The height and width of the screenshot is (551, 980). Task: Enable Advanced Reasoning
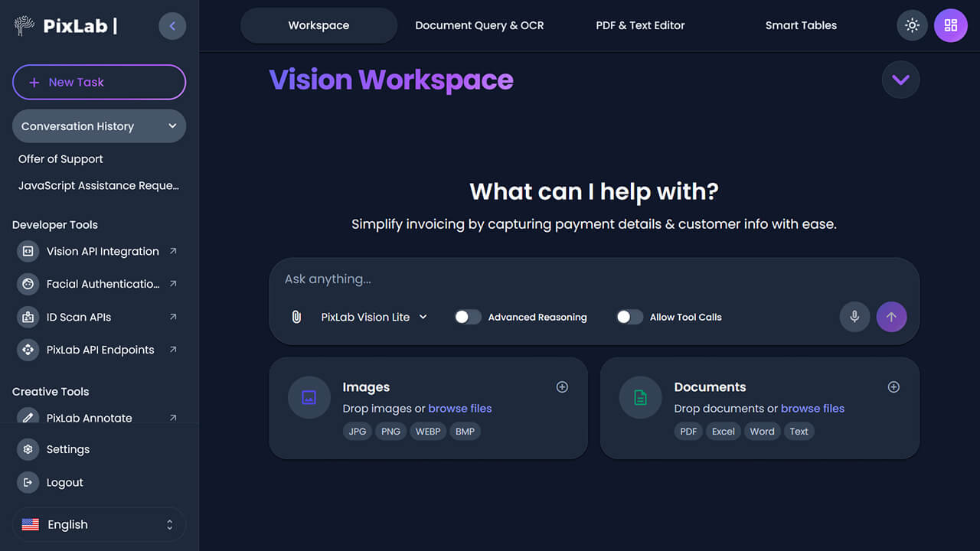click(468, 317)
